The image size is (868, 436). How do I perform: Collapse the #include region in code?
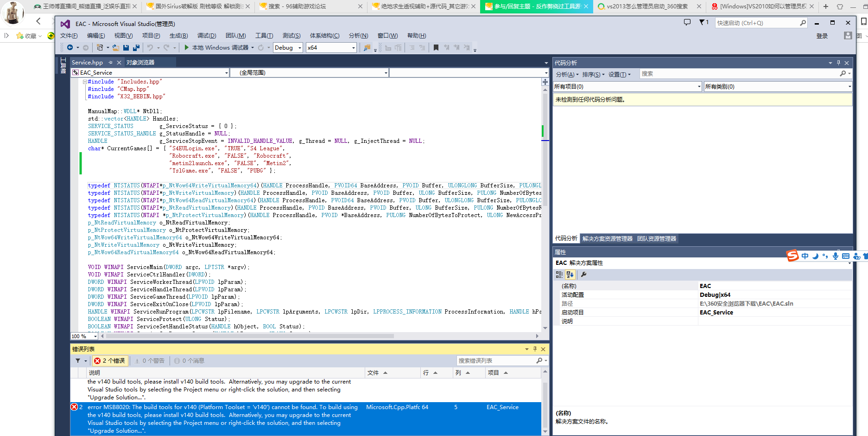pyautogui.click(x=85, y=82)
